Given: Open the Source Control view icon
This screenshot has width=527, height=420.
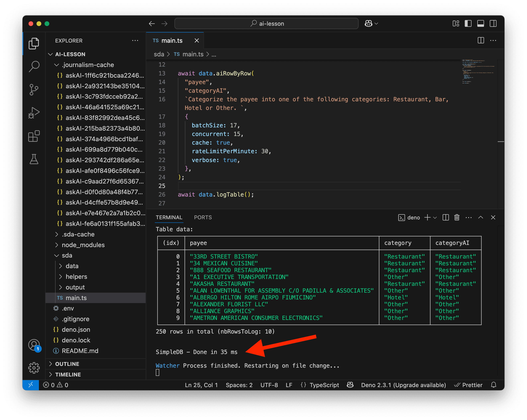Looking at the screenshot, I should click(34, 89).
